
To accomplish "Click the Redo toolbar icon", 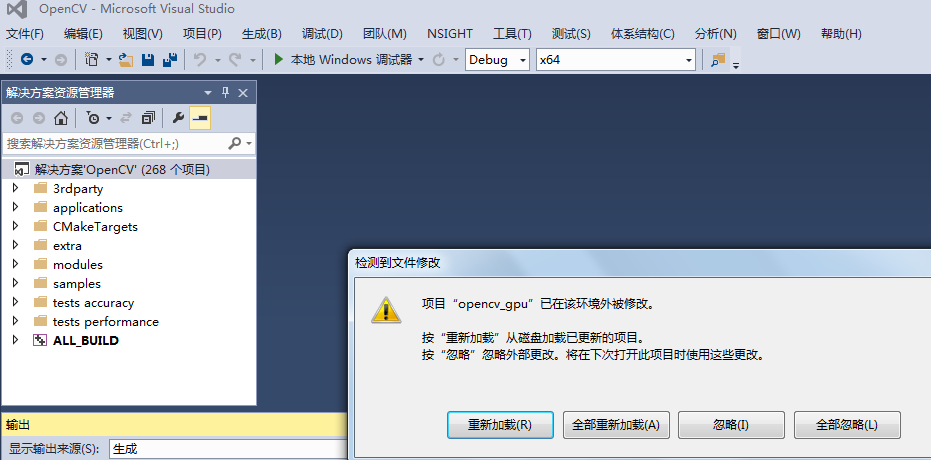I will tap(236, 59).
